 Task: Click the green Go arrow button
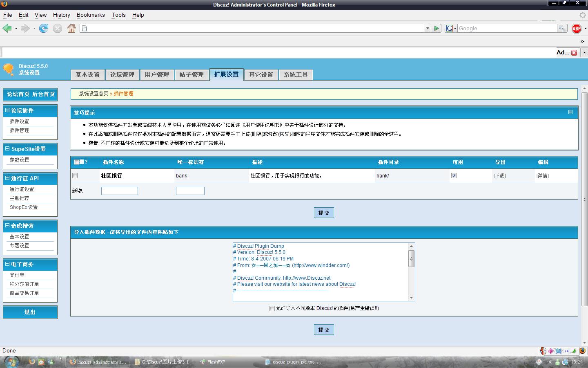click(437, 28)
